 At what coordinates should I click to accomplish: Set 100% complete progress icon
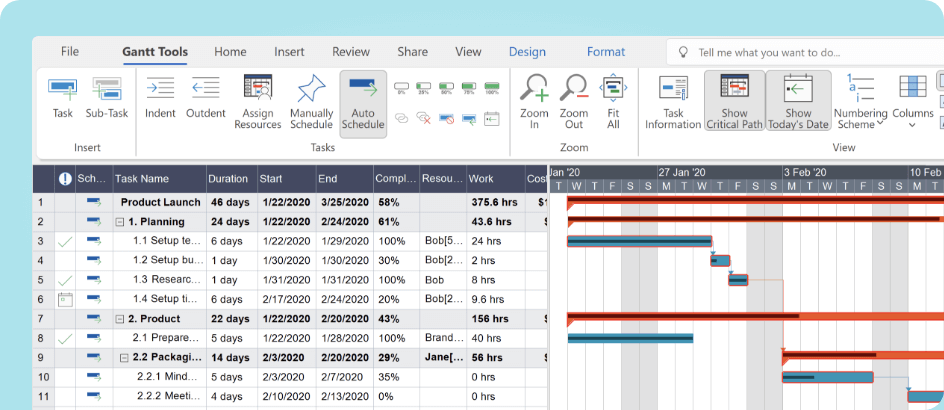(492, 88)
